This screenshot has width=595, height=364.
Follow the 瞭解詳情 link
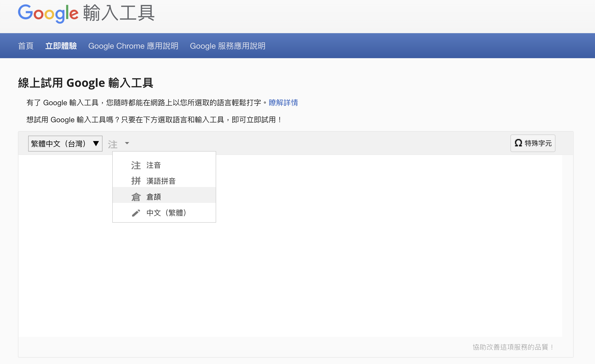(283, 103)
